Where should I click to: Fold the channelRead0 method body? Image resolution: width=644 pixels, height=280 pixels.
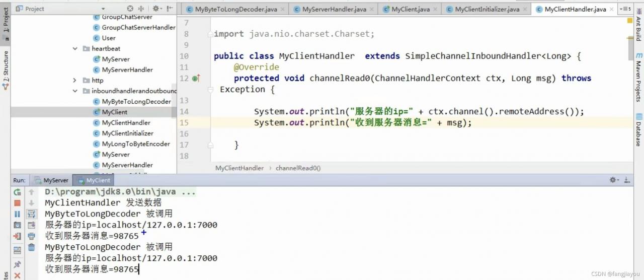[x=210, y=89]
